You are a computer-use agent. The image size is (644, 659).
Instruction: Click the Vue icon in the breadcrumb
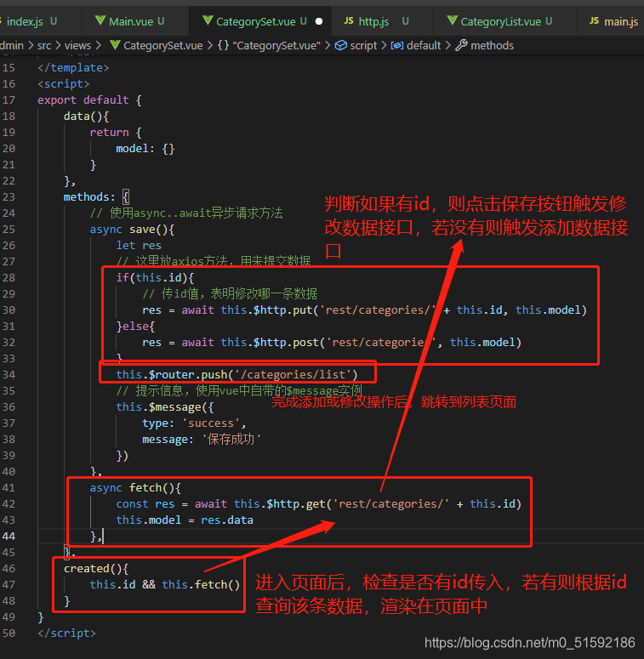point(115,45)
